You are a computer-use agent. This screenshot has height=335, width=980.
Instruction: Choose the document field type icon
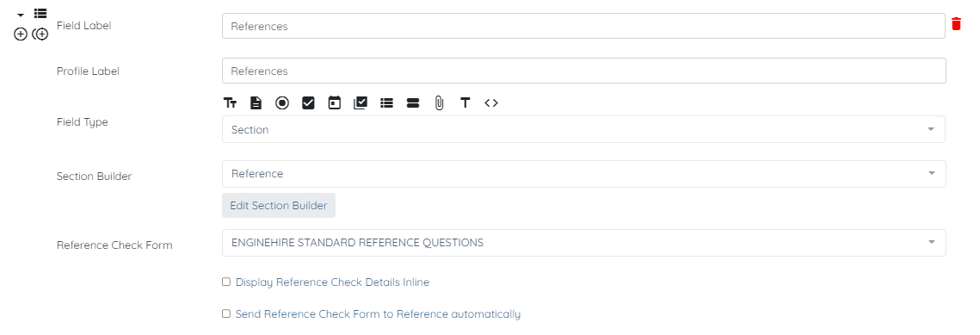(x=256, y=103)
